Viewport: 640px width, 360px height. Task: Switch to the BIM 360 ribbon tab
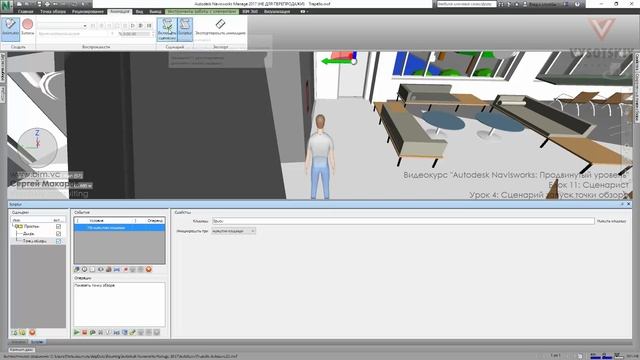click(x=250, y=11)
